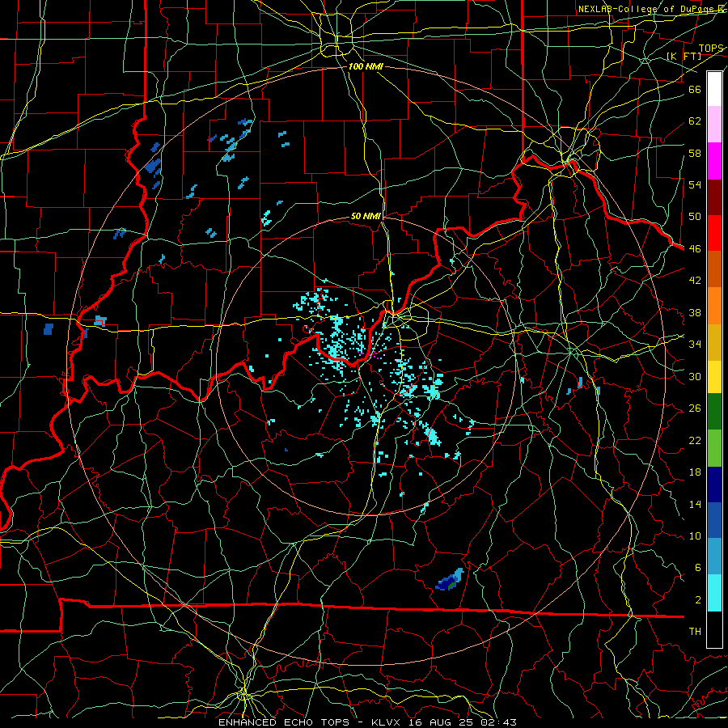Click the legend value "6"
Screen dimensions: 728x728
pyautogui.click(x=697, y=568)
